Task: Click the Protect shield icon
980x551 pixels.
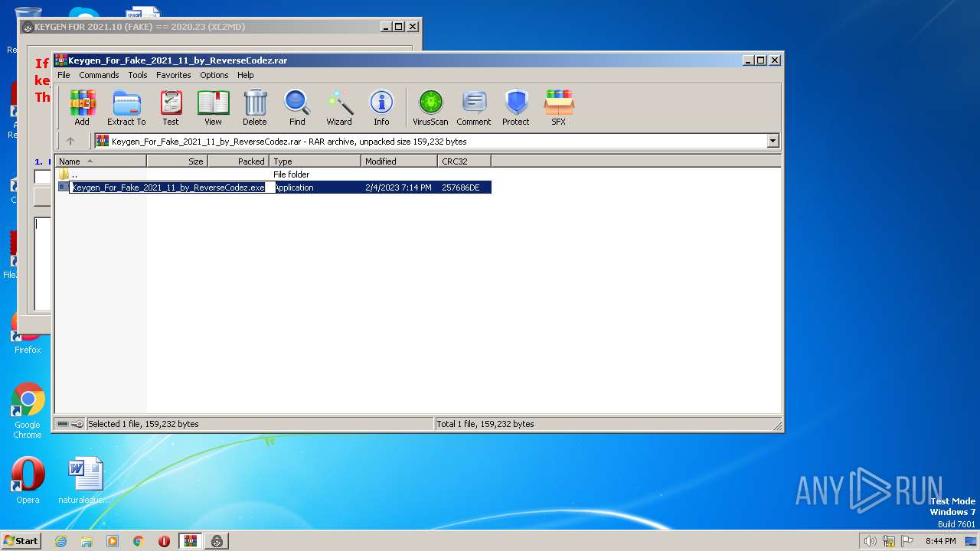Action: tap(516, 107)
